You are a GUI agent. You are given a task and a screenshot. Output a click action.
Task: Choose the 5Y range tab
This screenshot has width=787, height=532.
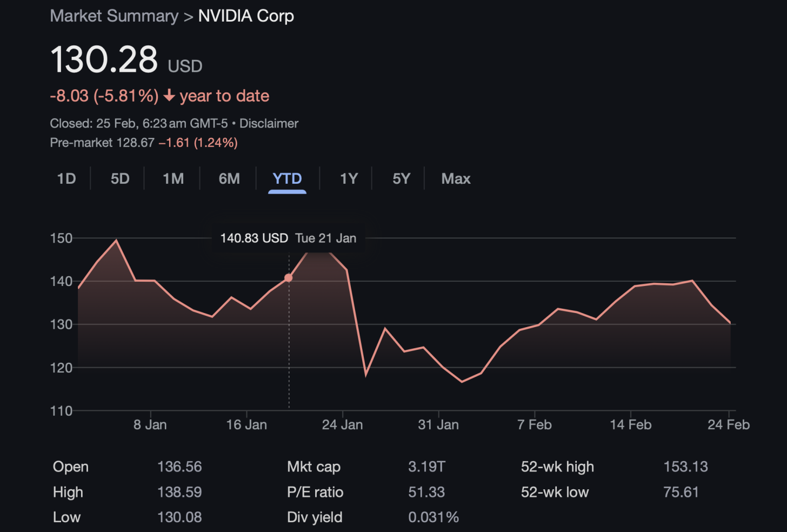pos(401,179)
